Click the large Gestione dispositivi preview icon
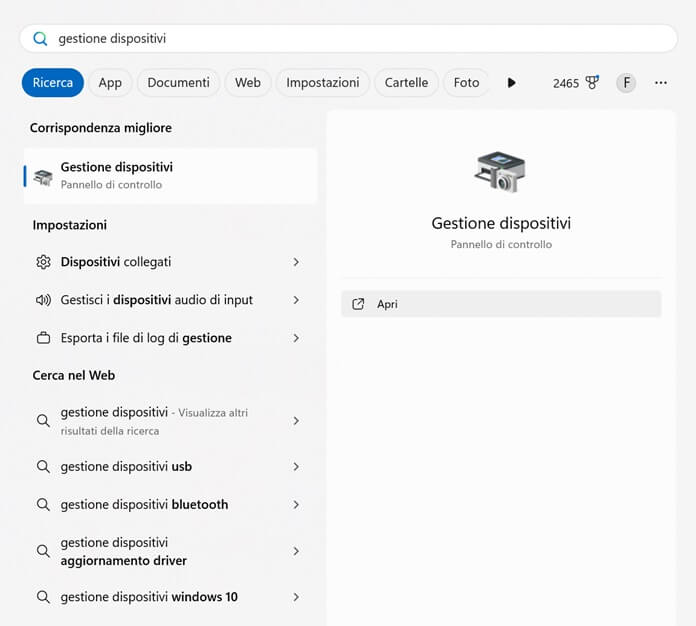The height and width of the screenshot is (626, 696). (x=500, y=172)
